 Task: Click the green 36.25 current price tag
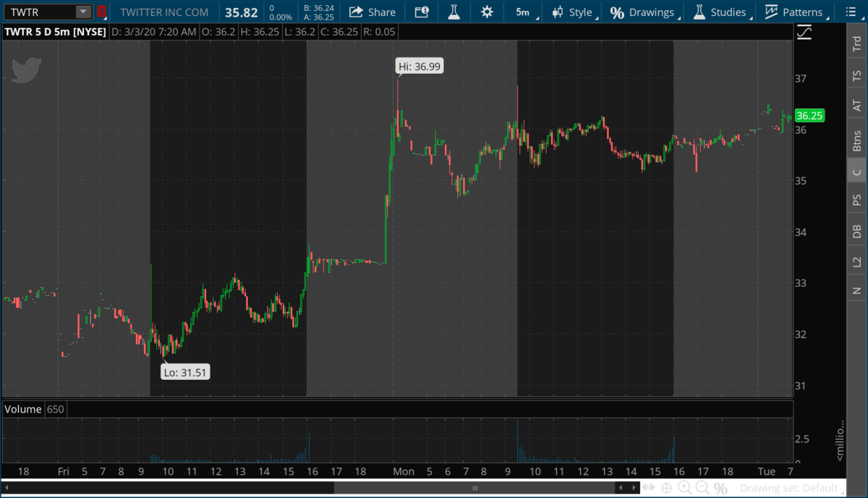809,116
